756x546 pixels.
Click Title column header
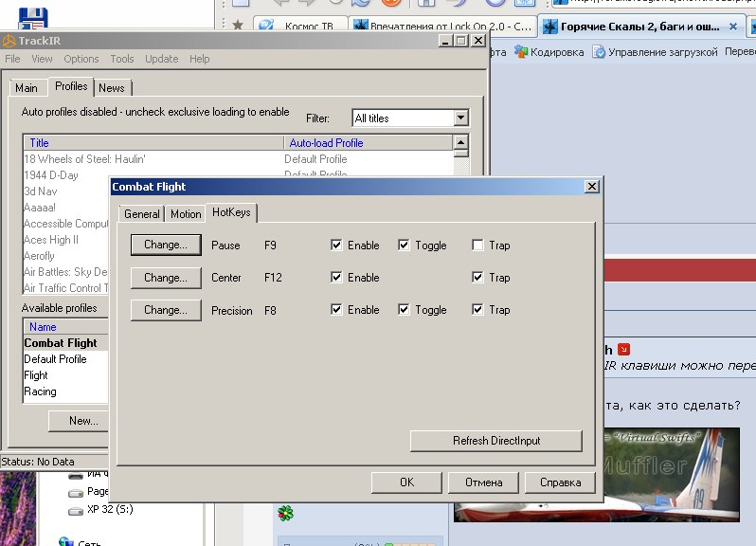click(153, 143)
